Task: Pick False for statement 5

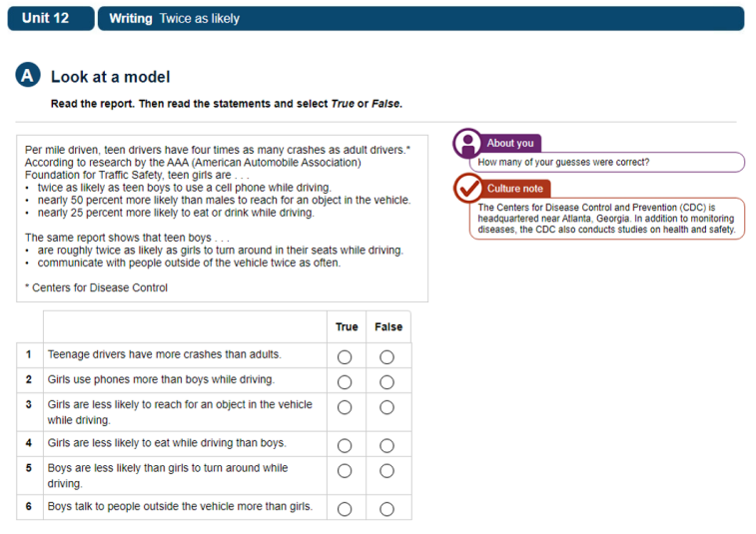Action: coord(386,470)
